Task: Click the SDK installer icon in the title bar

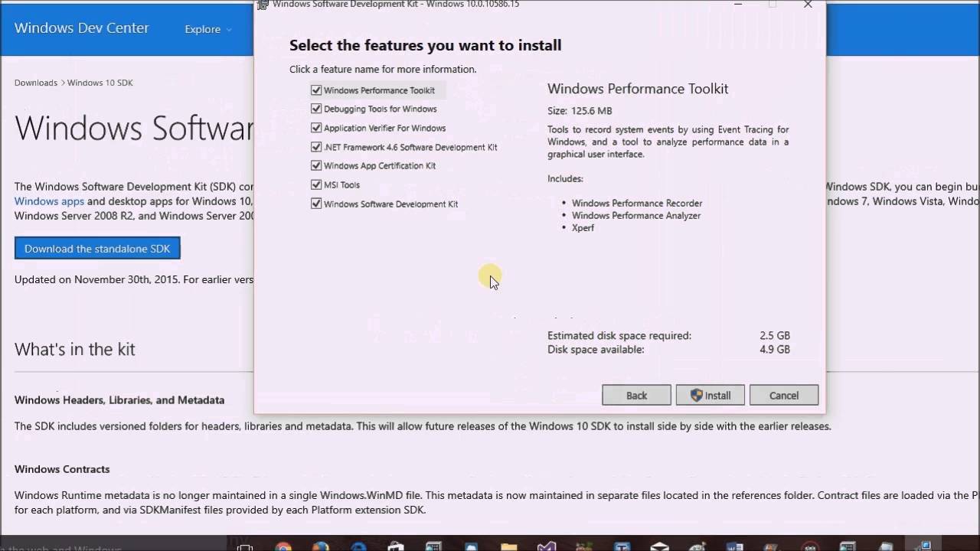Action: (262, 5)
